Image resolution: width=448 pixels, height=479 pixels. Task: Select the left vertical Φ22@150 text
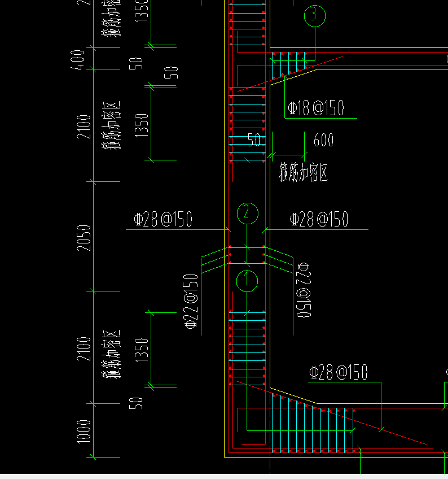pyautogui.click(x=191, y=302)
